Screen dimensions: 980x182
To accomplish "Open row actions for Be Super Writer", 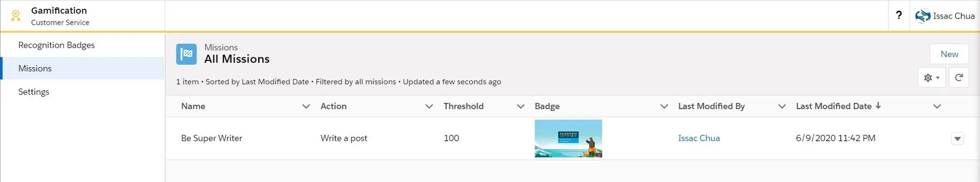I will click(957, 139).
